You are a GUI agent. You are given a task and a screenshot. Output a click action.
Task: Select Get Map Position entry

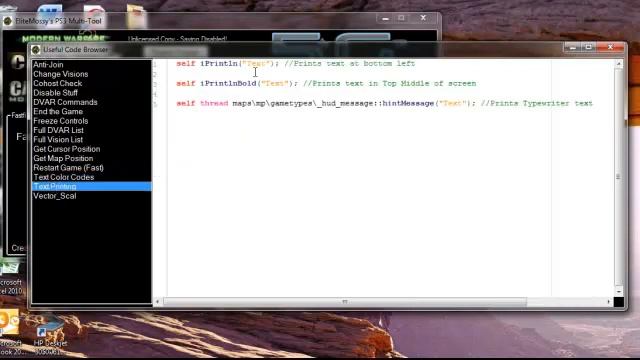(63, 158)
